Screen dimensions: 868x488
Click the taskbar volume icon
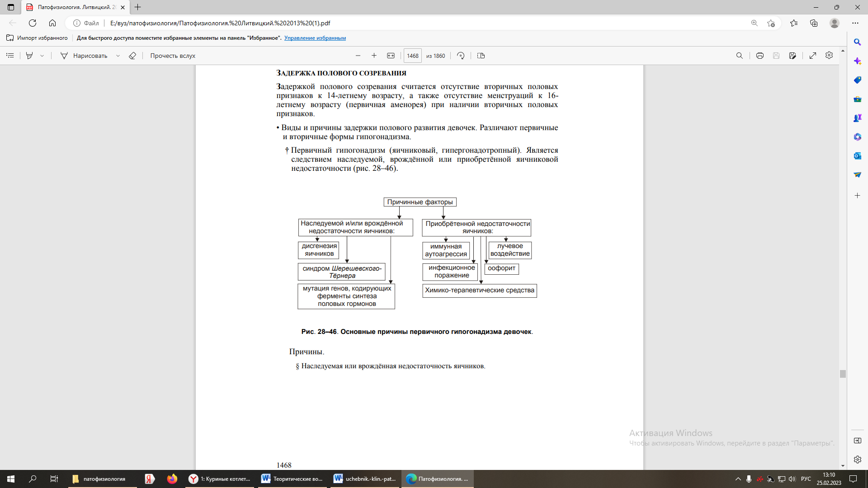792,479
